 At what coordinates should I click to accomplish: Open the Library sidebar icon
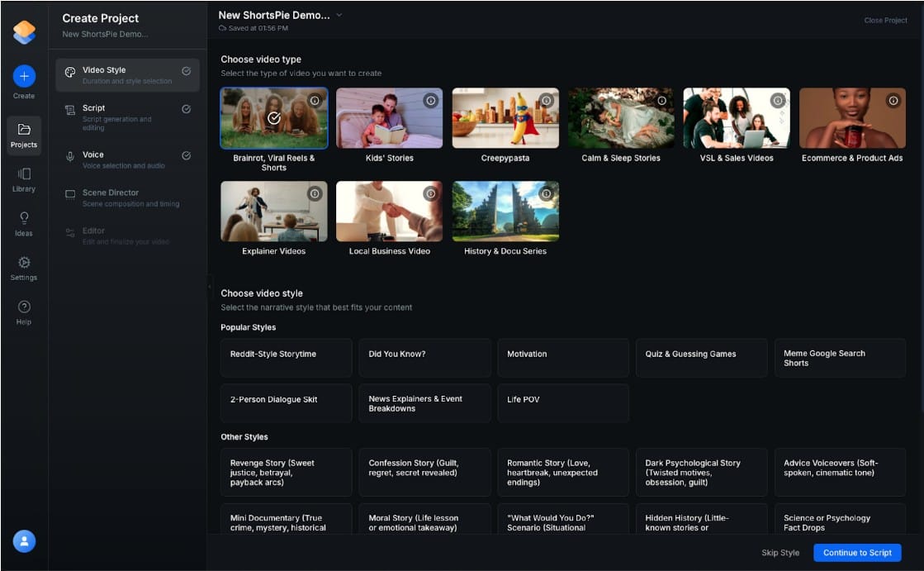24,174
